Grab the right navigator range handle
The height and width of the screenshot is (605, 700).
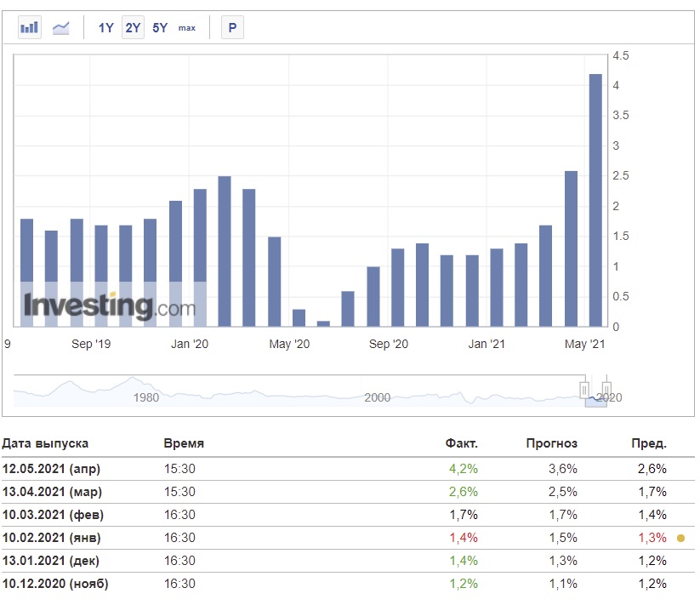tap(606, 390)
